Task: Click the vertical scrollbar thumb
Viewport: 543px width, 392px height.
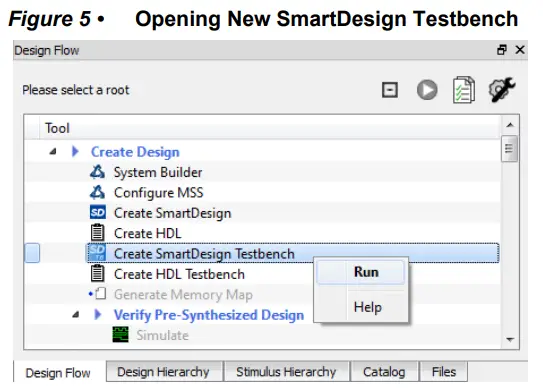Action: [x=509, y=149]
